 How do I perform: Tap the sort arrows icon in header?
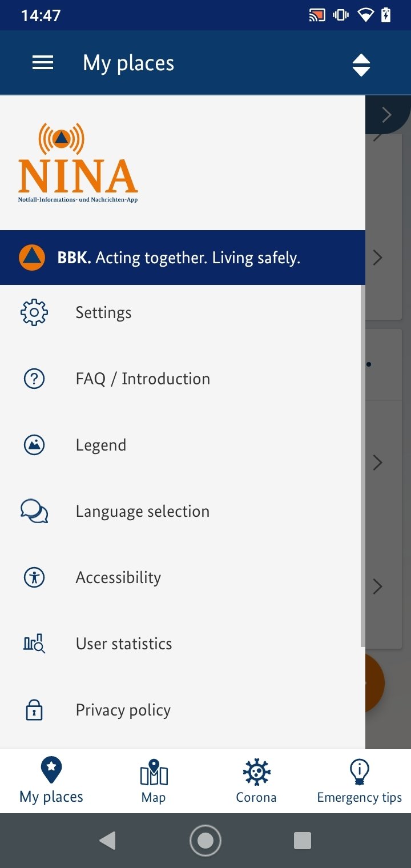(361, 65)
